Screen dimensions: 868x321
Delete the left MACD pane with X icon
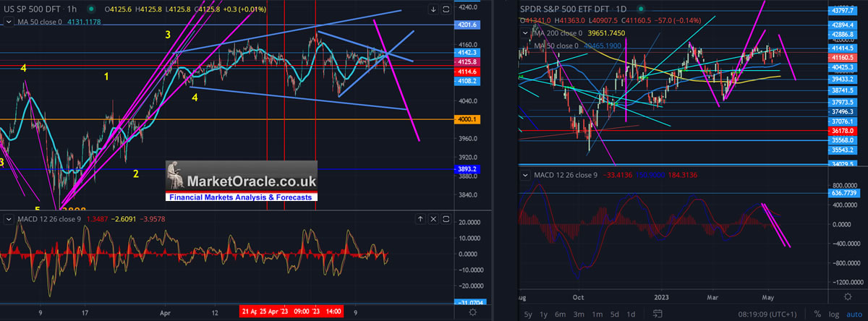pyautogui.click(x=433, y=219)
